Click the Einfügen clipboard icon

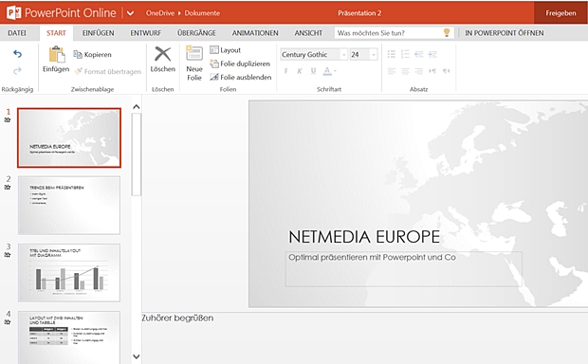point(56,54)
